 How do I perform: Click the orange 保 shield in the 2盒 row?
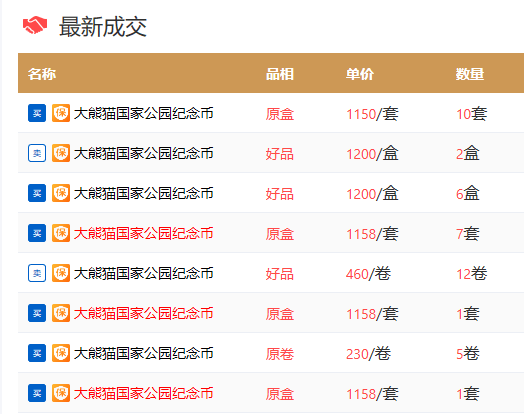coord(61,153)
